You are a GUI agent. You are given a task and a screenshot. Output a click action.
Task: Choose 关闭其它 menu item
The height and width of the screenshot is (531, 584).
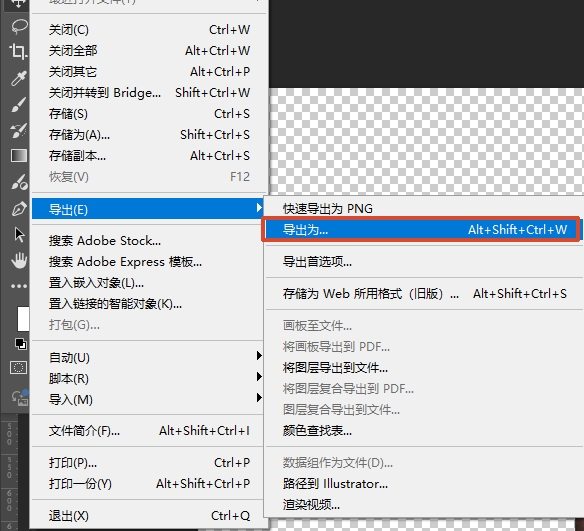149,71
